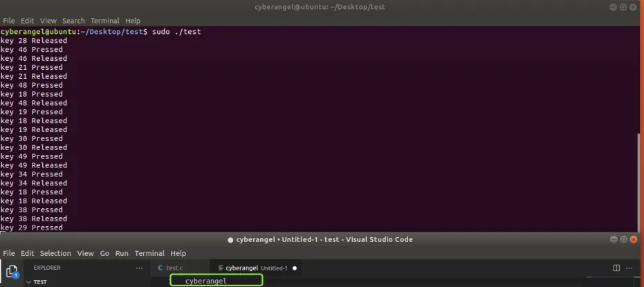Click the split editor icon
This screenshot has height=287, width=644.
(616, 268)
